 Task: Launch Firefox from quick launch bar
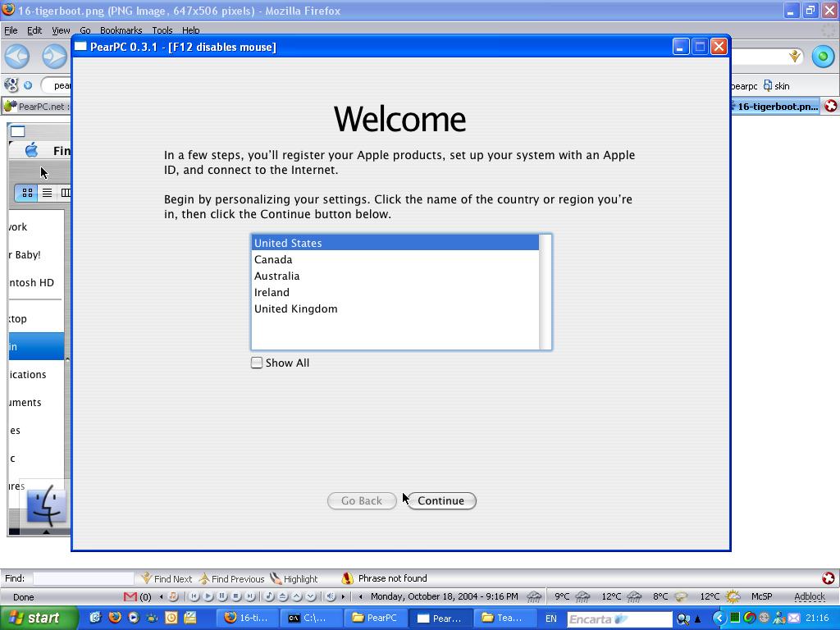(x=114, y=618)
